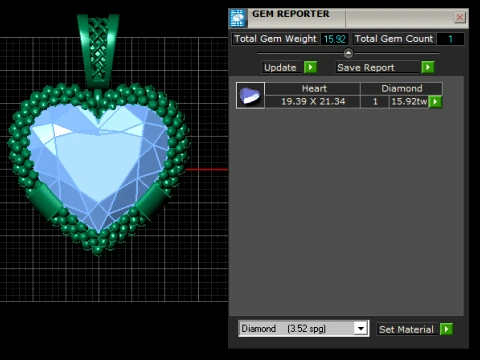Image resolution: width=480 pixels, height=360 pixels.
Task: Click the Save Report label
Action: pos(377,67)
